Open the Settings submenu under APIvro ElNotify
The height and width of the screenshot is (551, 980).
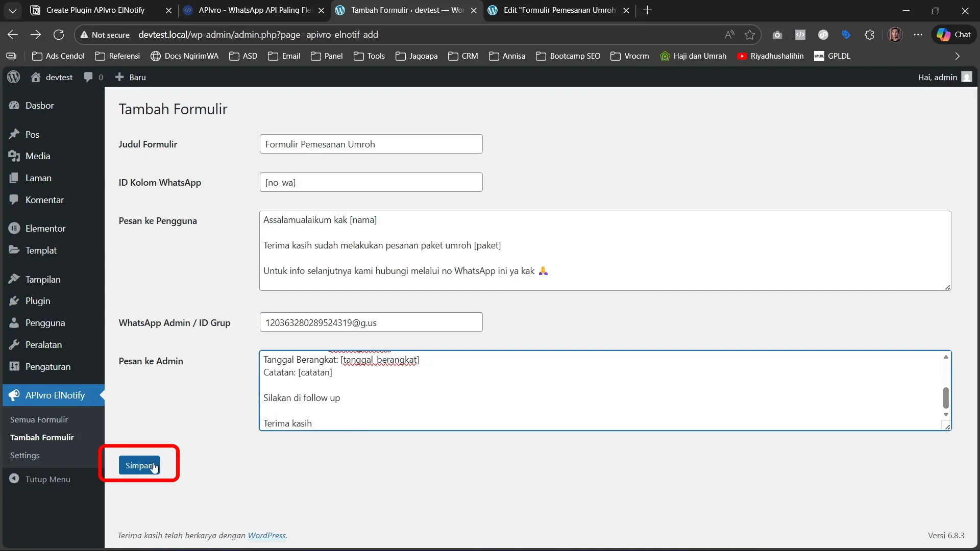coord(24,456)
